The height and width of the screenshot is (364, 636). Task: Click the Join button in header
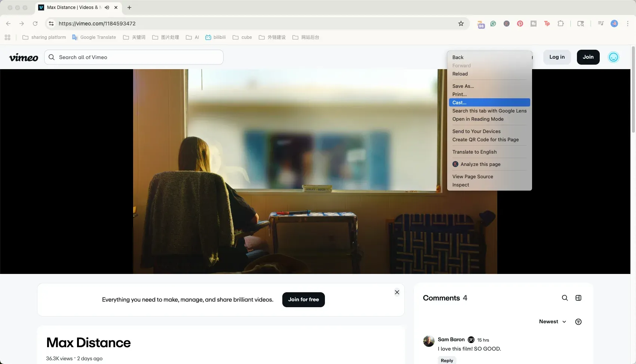(588, 57)
